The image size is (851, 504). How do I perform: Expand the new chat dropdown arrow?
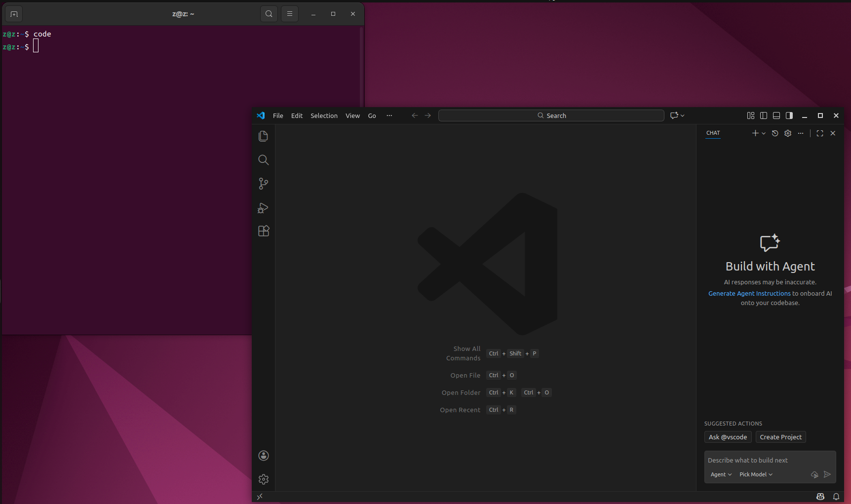764,133
